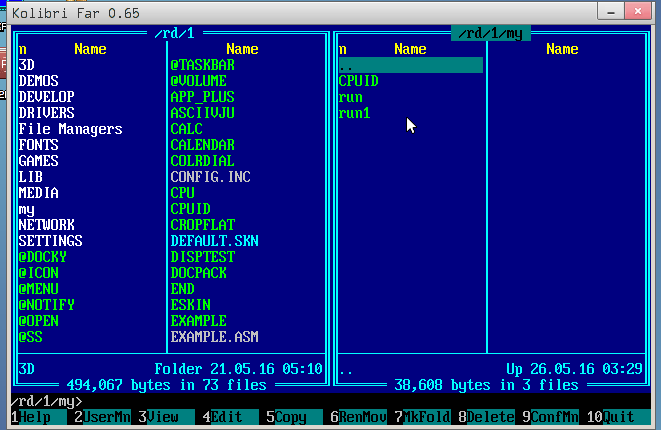
Task: Click the /rd/1/my panel path header
Action: point(490,33)
